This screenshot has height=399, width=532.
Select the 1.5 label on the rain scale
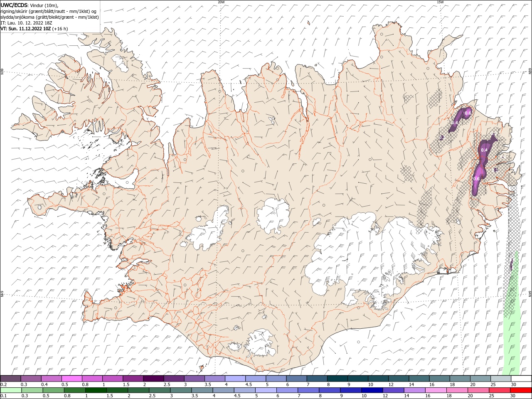tap(110, 396)
